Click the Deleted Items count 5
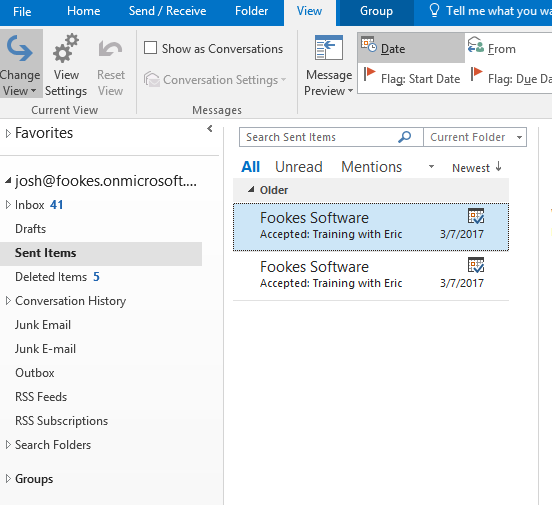This screenshot has width=552, height=505. pyautogui.click(x=96, y=277)
